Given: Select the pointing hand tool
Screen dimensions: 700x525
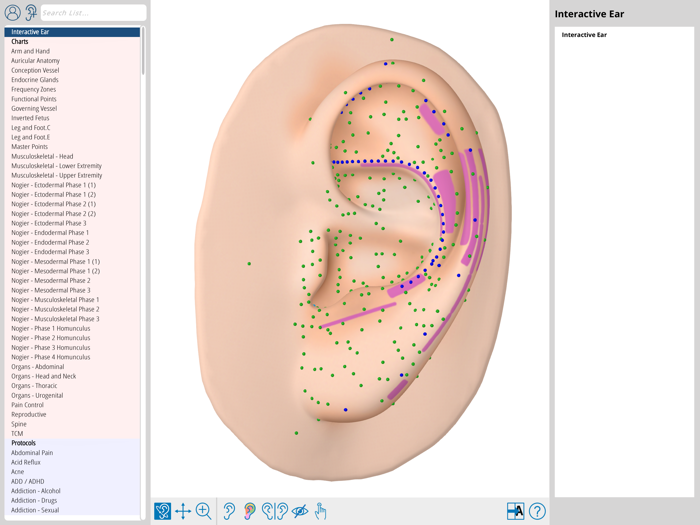Looking at the screenshot, I should coord(321,511).
